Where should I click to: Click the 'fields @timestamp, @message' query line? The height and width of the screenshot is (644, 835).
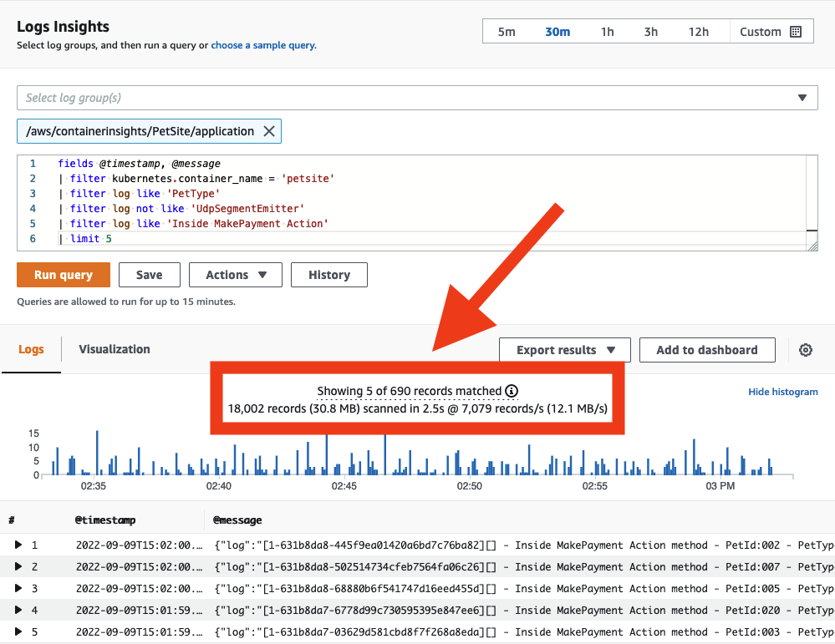click(139, 164)
